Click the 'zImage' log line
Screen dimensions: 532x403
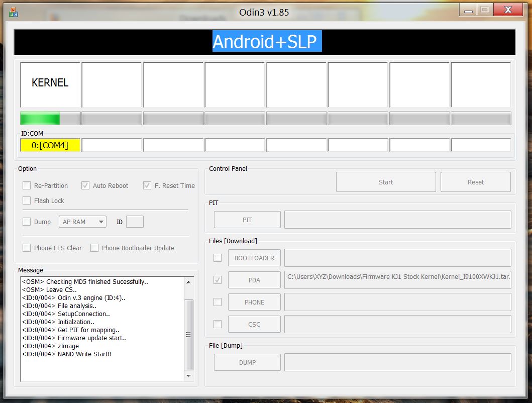point(51,346)
